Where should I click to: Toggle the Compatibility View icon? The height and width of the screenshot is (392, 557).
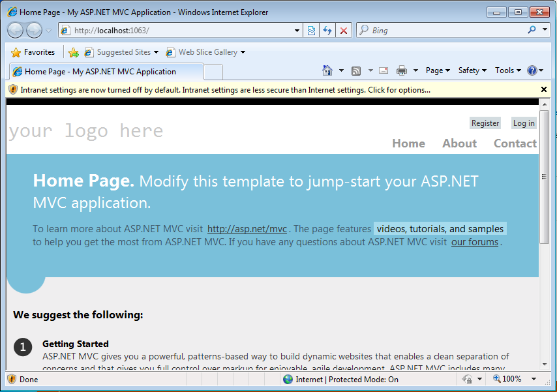click(311, 31)
